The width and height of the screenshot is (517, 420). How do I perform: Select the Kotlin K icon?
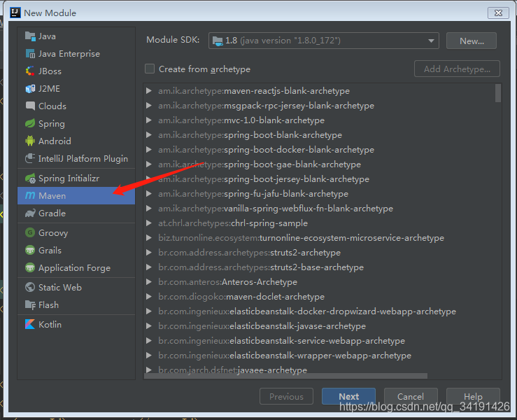(30, 324)
